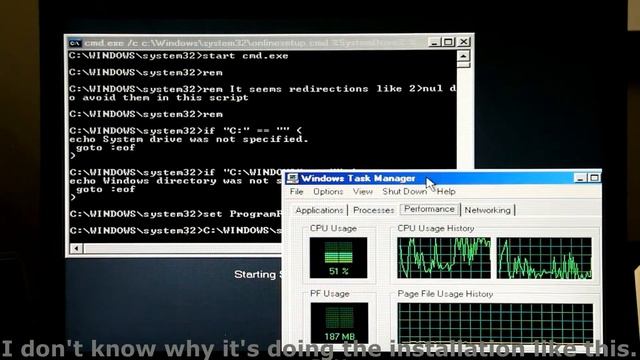
Task: Click the Task Manager title bar icon
Action: [x=292, y=178]
